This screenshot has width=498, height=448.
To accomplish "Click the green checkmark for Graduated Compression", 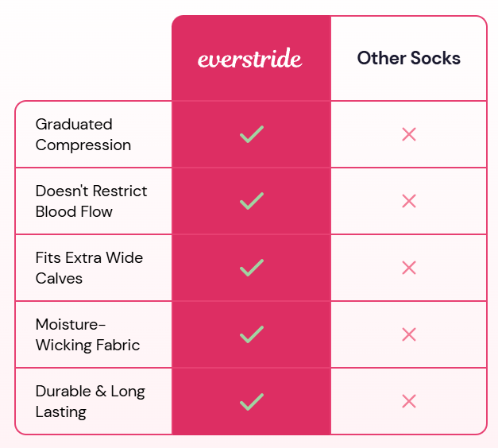I will click(252, 134).
